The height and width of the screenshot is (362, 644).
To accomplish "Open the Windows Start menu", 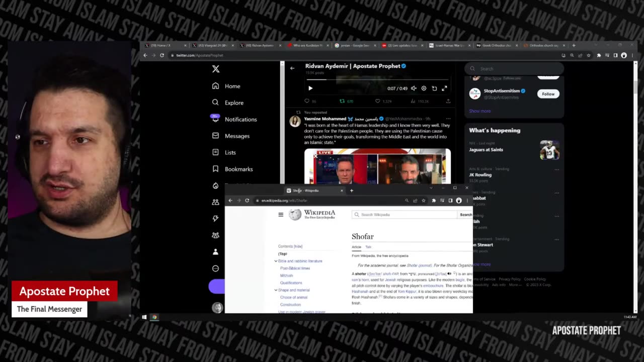I will tap(144, 317).
